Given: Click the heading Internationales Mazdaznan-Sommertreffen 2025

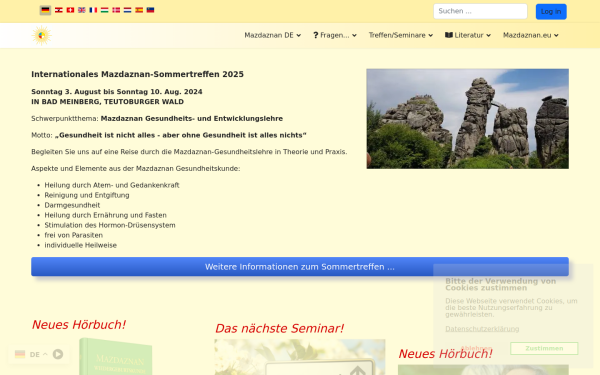Looking at the screenshot, I should pyautogui.click(x=137, y=74).
